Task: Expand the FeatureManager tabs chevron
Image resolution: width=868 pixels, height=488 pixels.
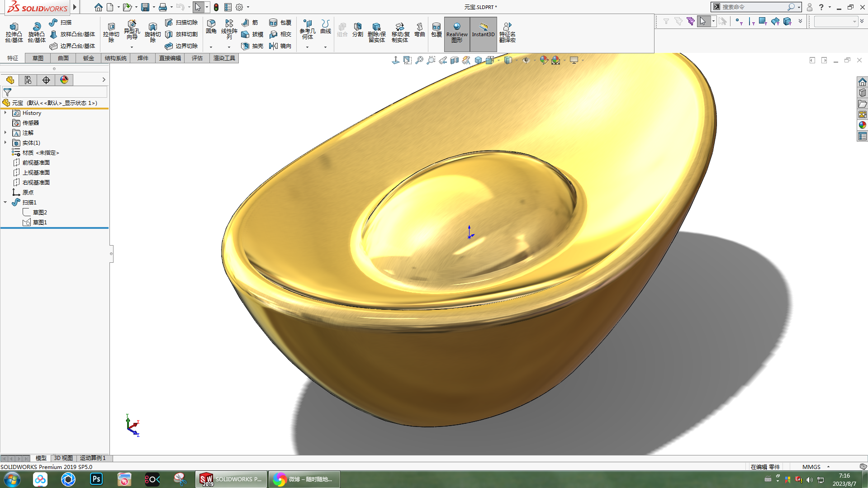Action: (x=104, y=80)
